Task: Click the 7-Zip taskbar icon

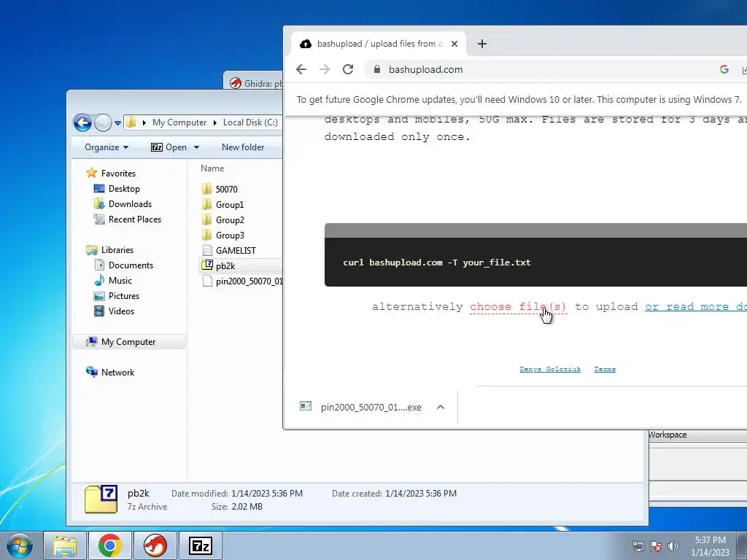Action: [200, 545]
